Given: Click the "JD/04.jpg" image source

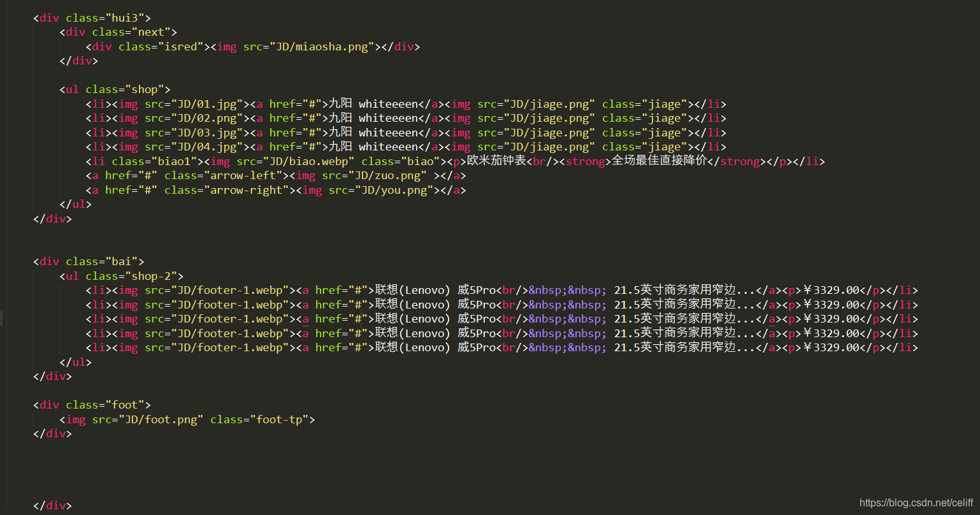Looking at the screenshot, I should (207, 147).
